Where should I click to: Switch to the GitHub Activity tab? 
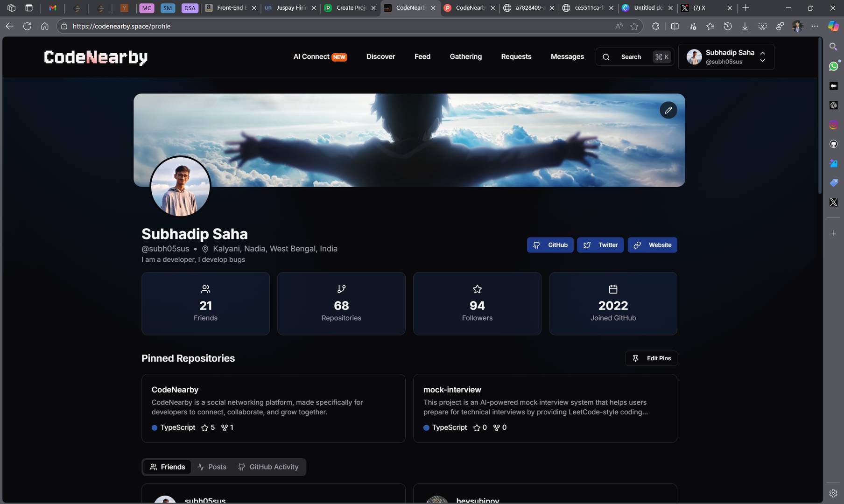coord(268,467)
